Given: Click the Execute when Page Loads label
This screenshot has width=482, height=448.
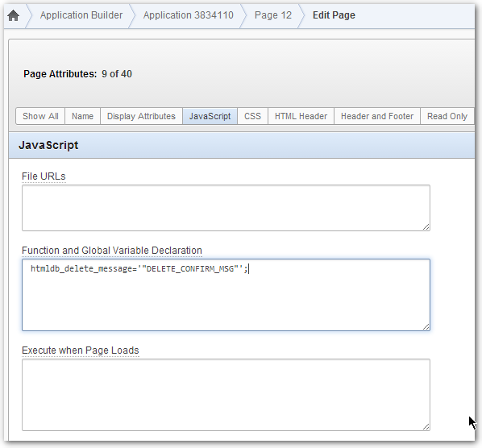Looking at the screenshot, I should pos(81,351).
